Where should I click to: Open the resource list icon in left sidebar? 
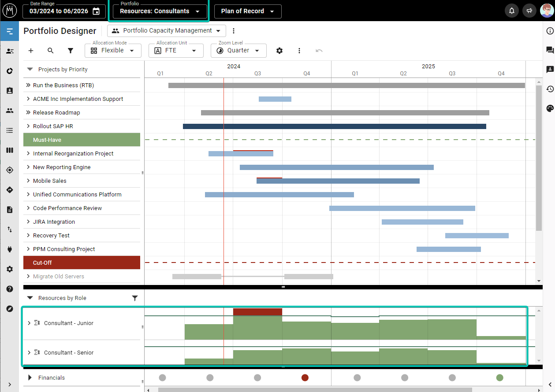coord(10,51)
